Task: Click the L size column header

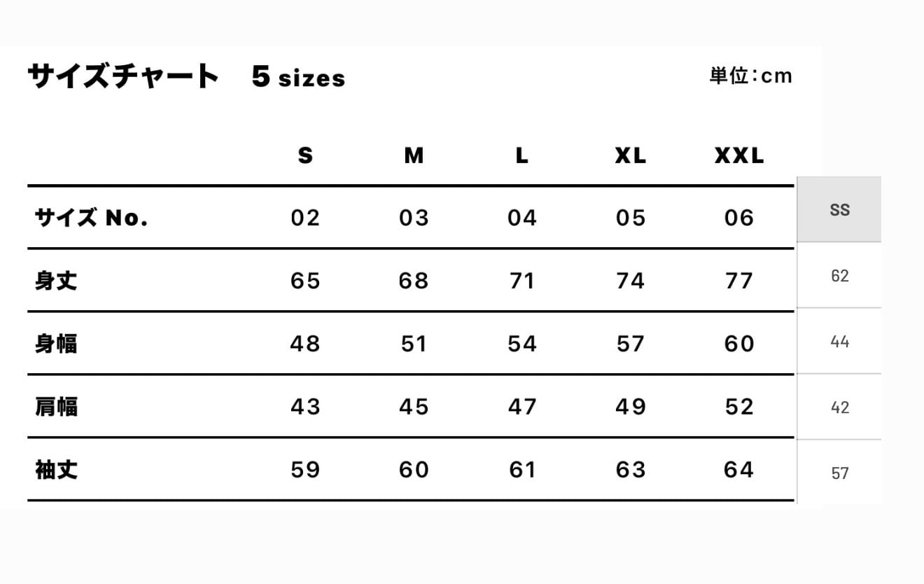Action: point(521,155)
